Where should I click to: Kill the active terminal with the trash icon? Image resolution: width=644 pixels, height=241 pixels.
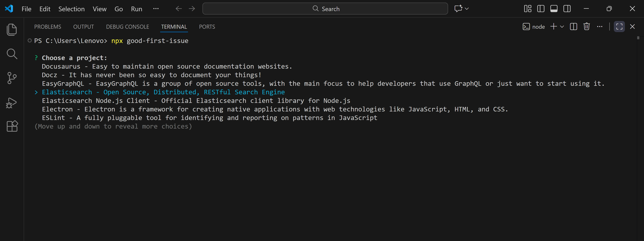(586, 27)
